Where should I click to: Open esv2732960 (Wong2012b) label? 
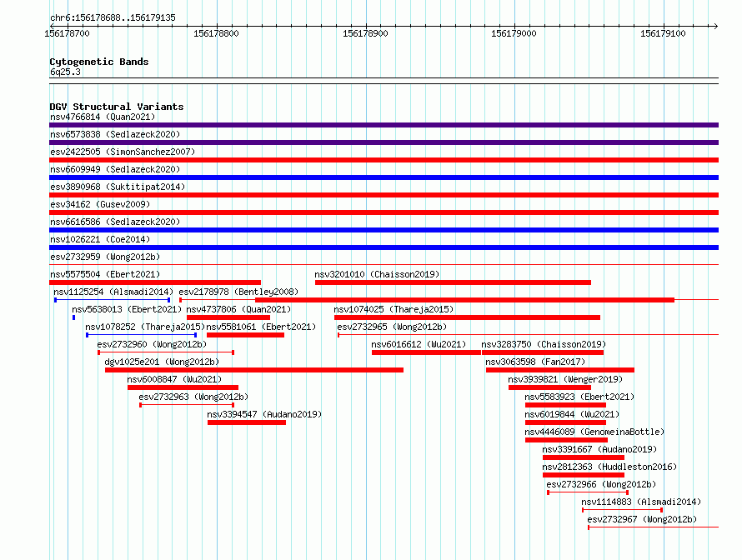(x=152, y=344)
